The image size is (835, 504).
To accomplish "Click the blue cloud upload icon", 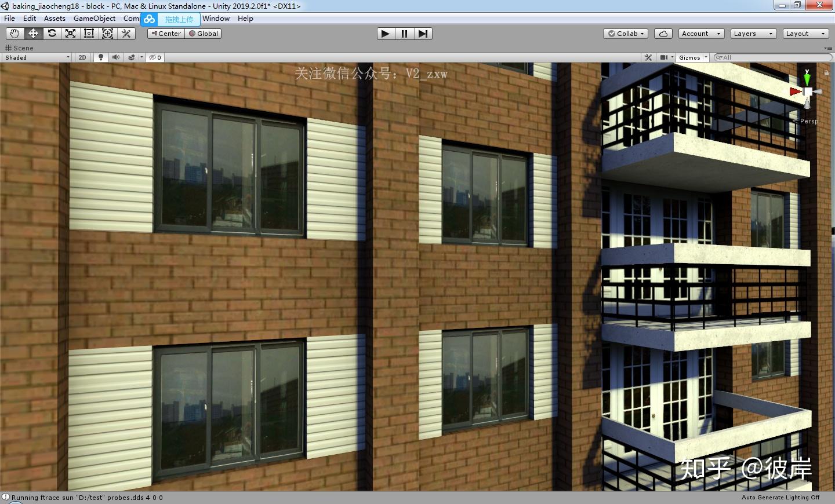I will [150, 19].
